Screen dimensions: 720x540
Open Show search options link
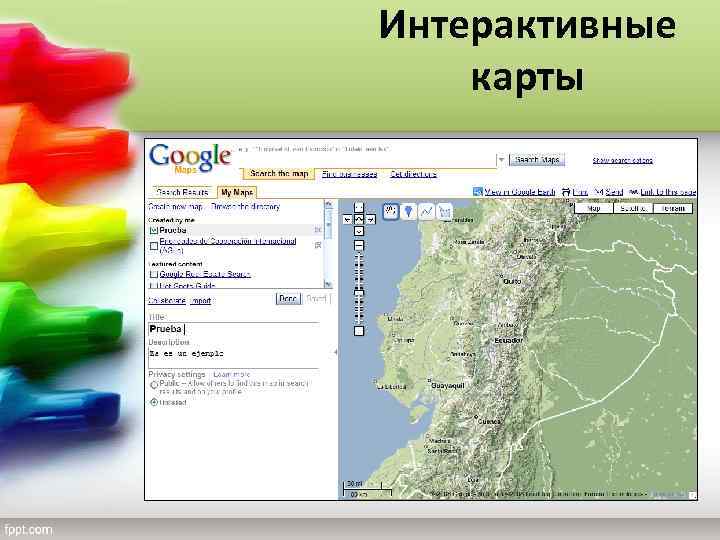(x=622, y=160)
